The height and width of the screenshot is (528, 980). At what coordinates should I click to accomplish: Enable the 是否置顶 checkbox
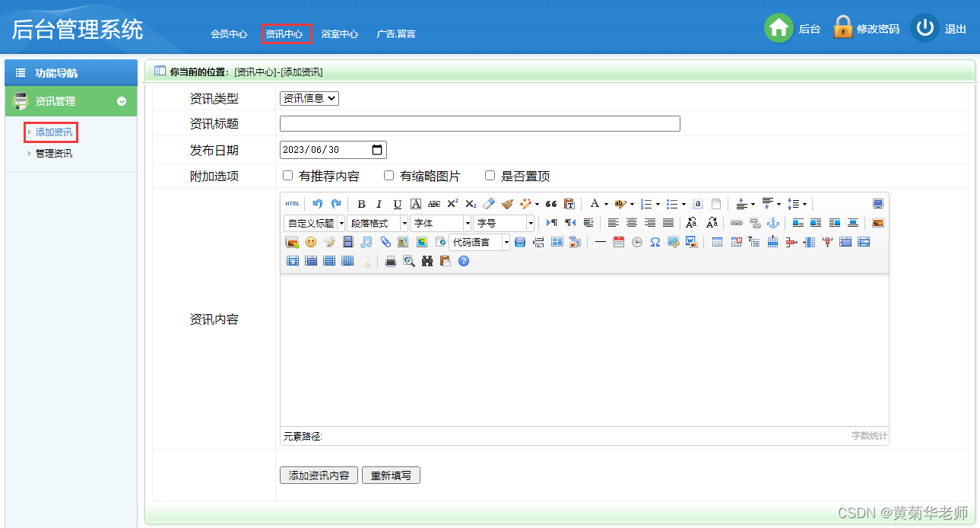pyautogui.click(x=490, y=176)
